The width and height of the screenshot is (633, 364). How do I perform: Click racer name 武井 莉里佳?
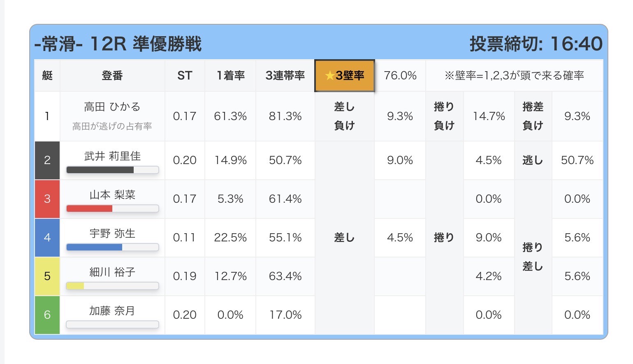click(x=112, y=156)
